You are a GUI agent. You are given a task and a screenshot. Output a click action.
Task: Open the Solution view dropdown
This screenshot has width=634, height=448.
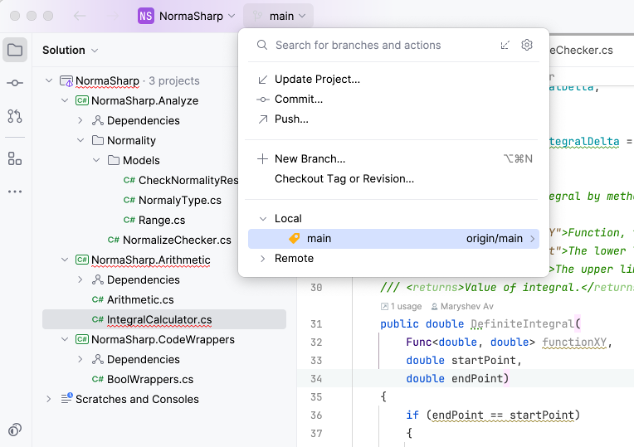click(x=70, y=50)
